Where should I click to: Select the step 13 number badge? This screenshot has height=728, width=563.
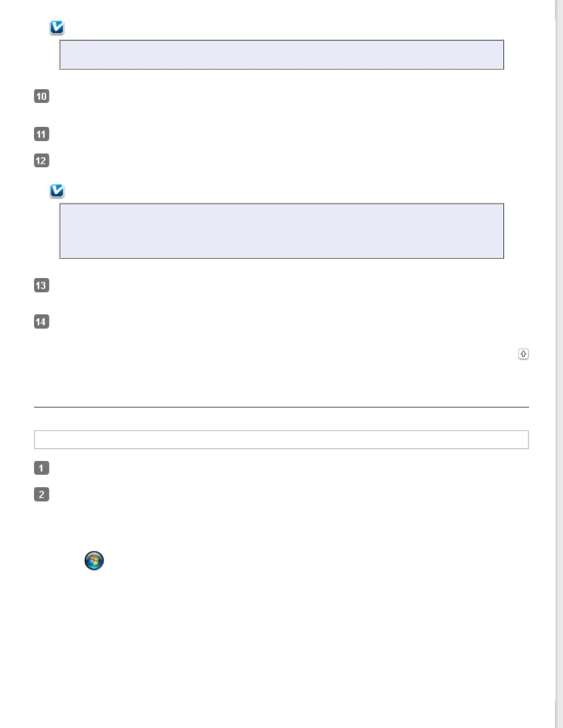[41, 285]
